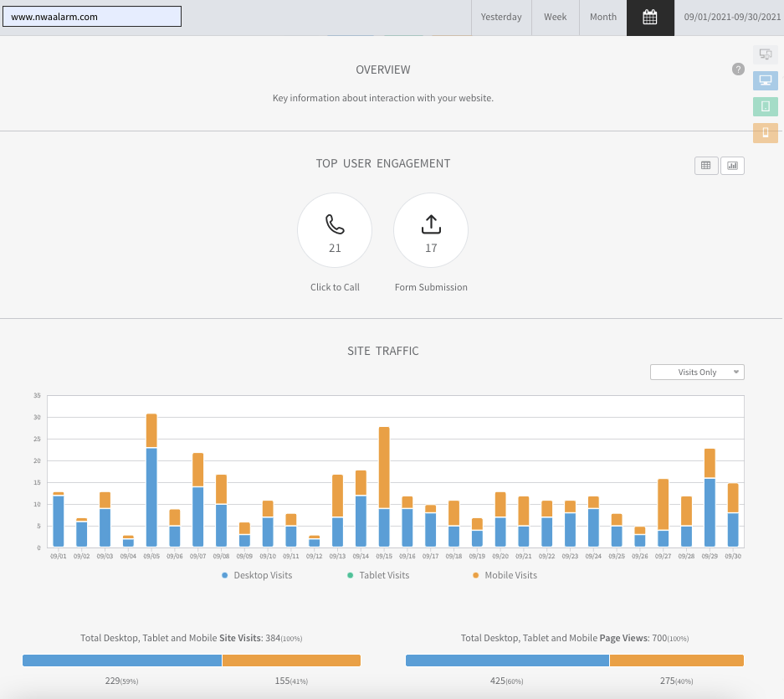Click the 09/01/2021-09/30/2021 date range

coord(729,18)
